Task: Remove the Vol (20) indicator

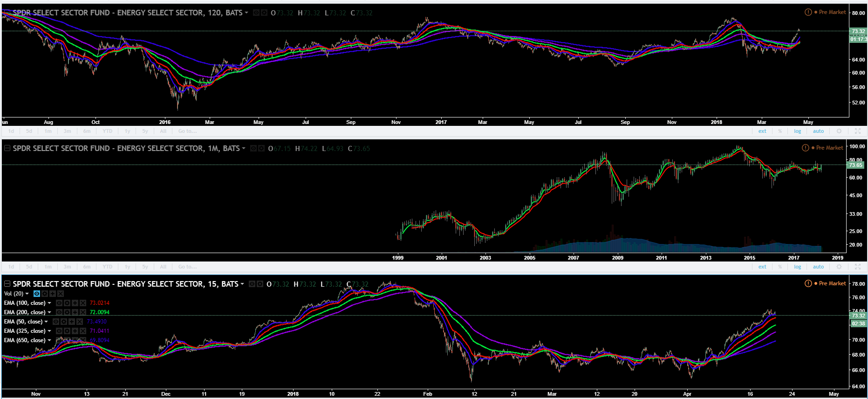Action: point(61,294)
